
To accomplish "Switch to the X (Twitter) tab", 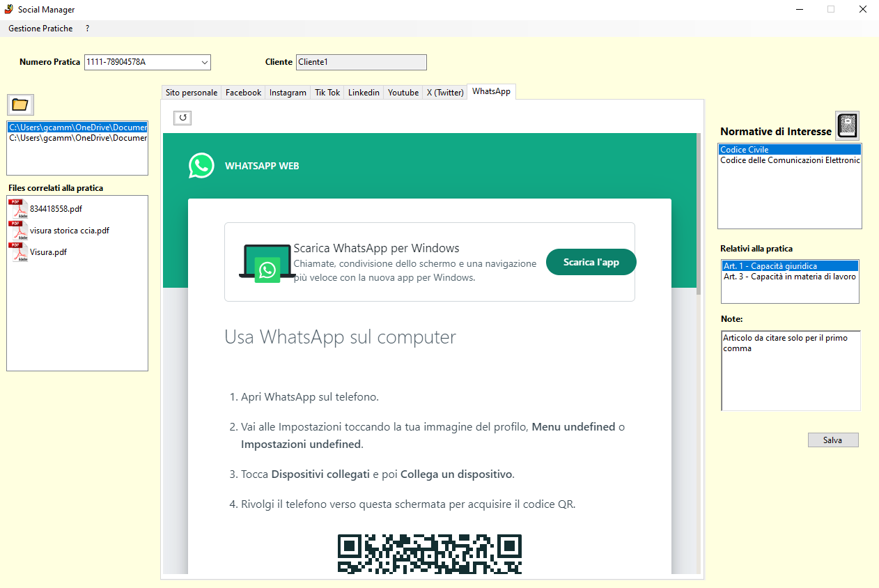I will coord(445,93).
